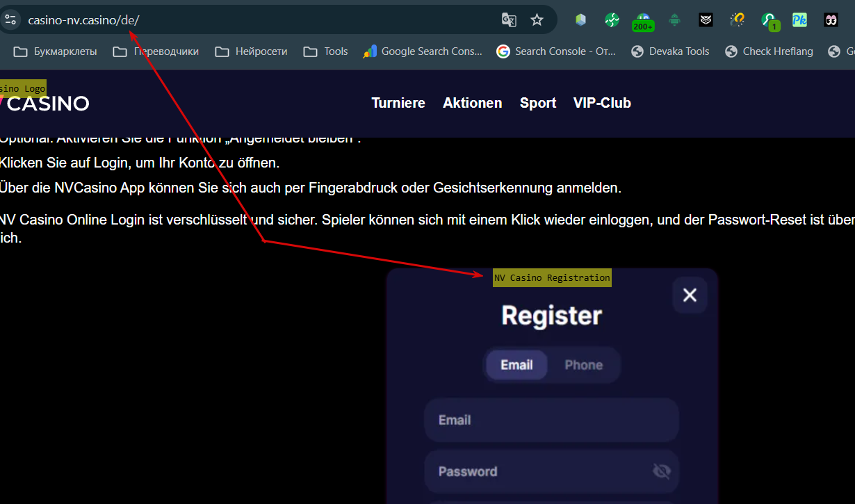The height and width of the screenshot is (504, 855).
Task: Open site information icon in address bar
Action: coord(10,19)
